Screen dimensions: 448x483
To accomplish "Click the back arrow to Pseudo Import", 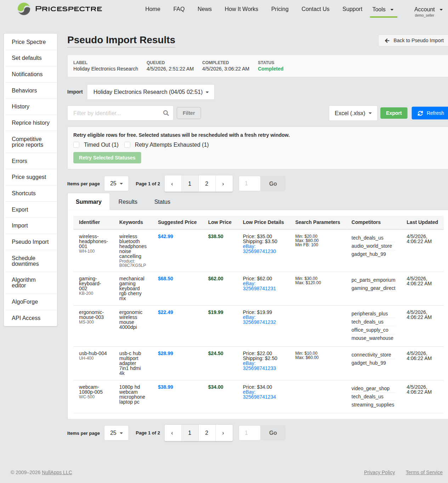I will click(387, 40).
